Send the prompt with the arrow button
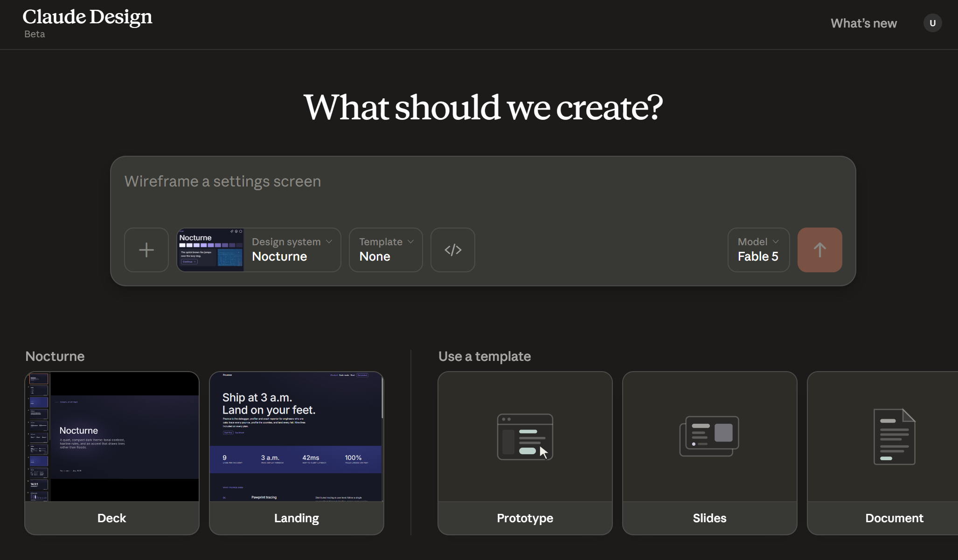The width and height of the screenshot is (958, 560). pos(820,250)
